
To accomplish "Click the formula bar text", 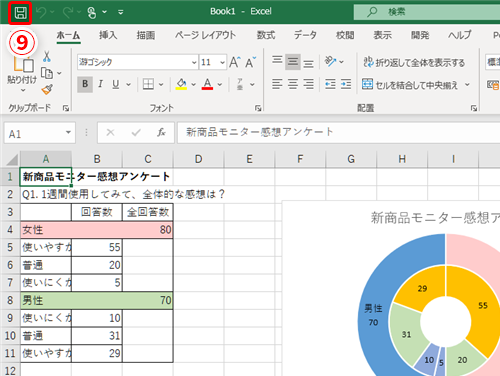I will (x=259, y=132).
